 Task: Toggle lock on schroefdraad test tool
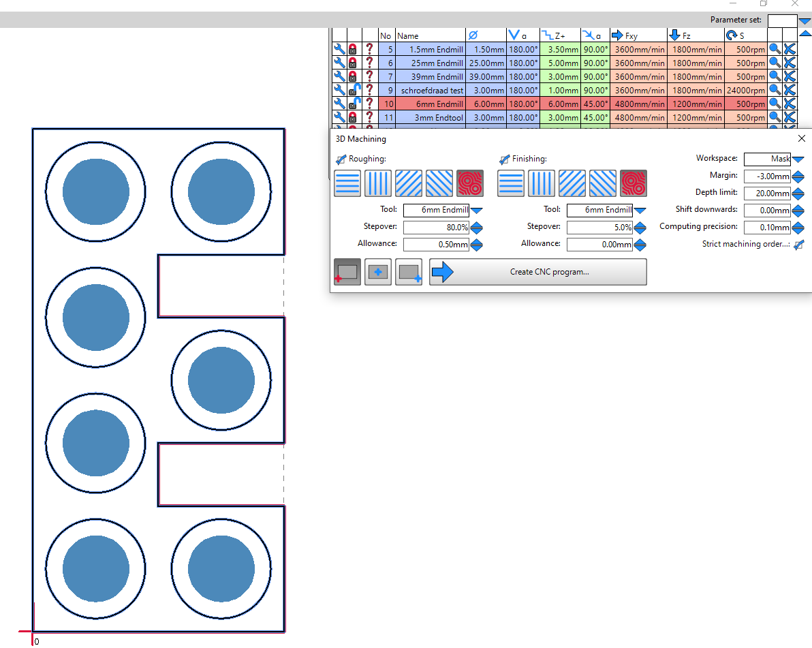coord(354,90)
